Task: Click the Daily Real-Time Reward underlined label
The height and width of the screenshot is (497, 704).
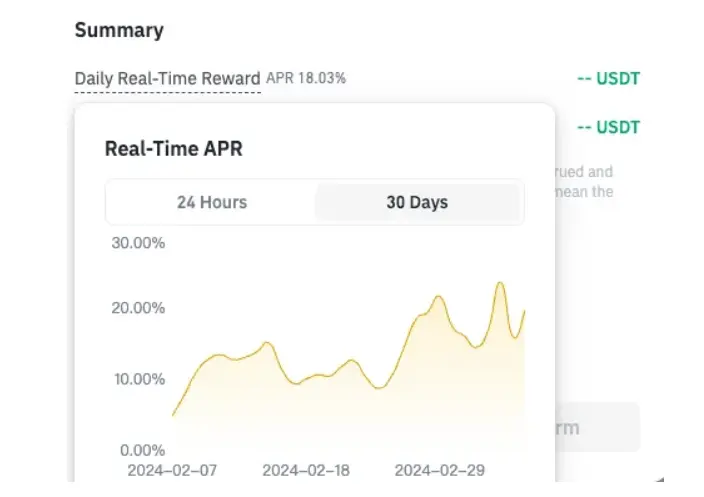Action: pyautogui.click(x=167, y=78)
